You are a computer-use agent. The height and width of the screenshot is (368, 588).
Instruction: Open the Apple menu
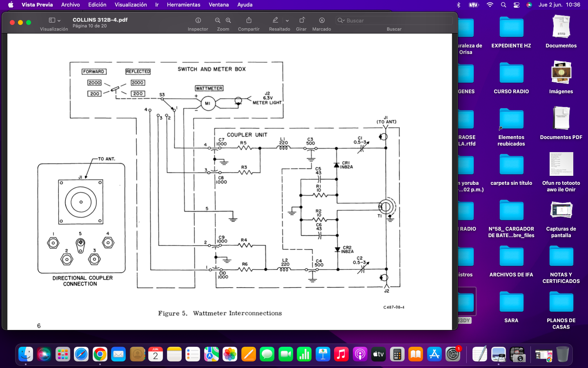(11, 4)
